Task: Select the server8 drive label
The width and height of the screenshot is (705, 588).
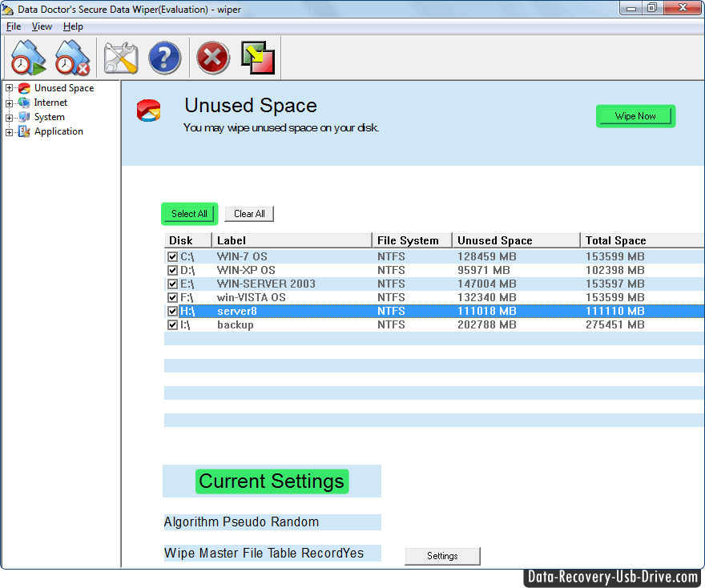Action: pyautogui.click(x=237, y=311)
